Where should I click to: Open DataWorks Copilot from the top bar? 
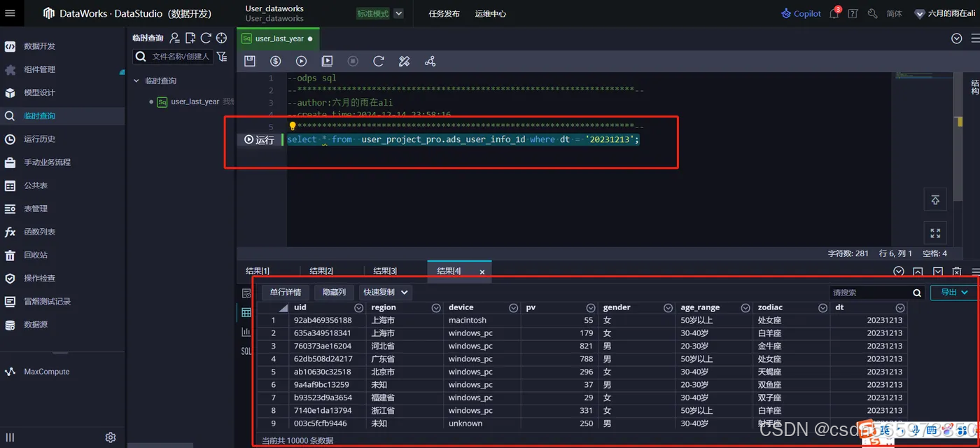click(800, 13)
